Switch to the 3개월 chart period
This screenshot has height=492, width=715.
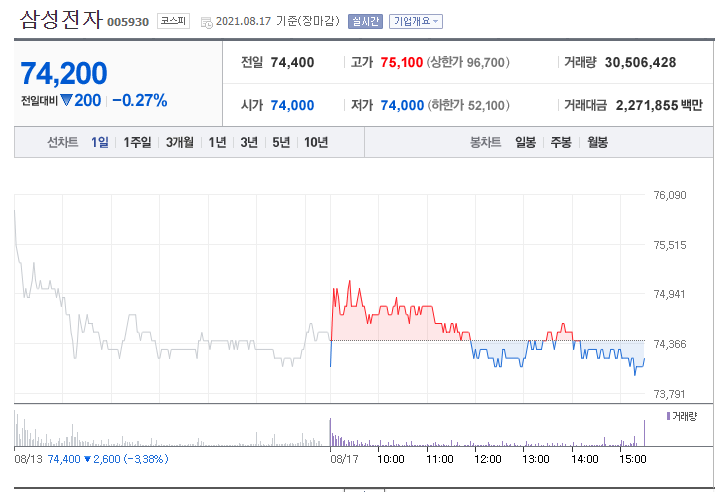click(x=180, y=142)
